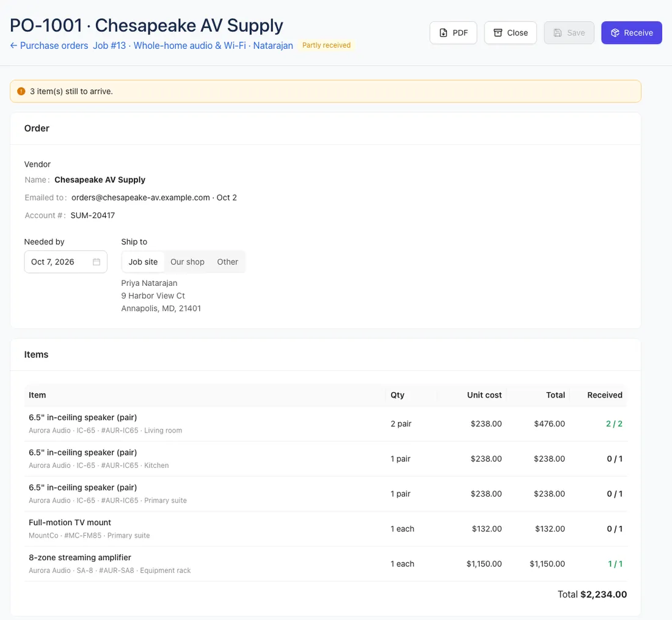Viewport: 672px width, 620px height.
Task: Click the back arrow icon beside Purchase orders
Action: (13, 45)
